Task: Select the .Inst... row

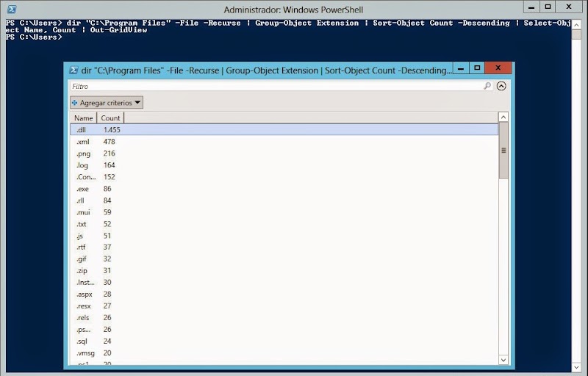Action: [x=284, y=283]
